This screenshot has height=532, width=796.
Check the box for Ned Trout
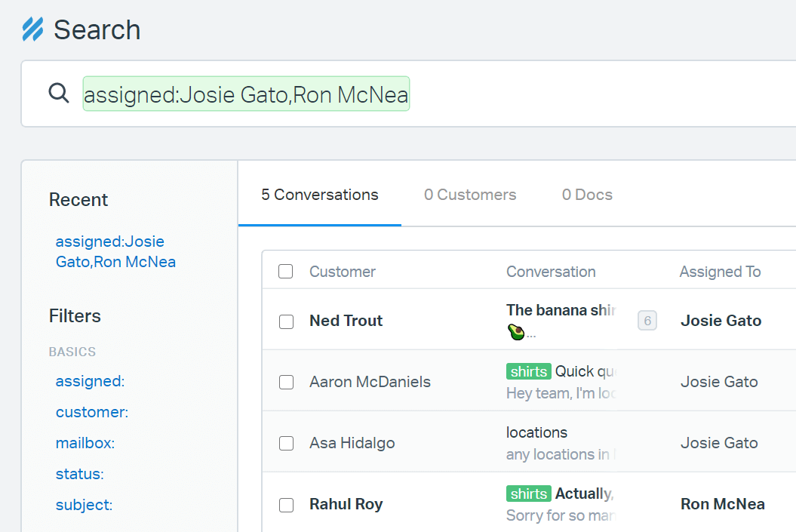point(286,321)
